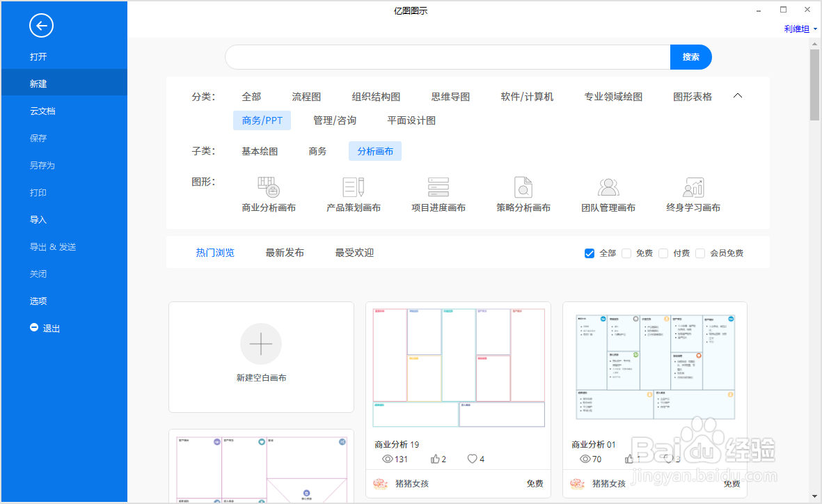Click the 退出 exit icon in the sidebar

(33, 327)
